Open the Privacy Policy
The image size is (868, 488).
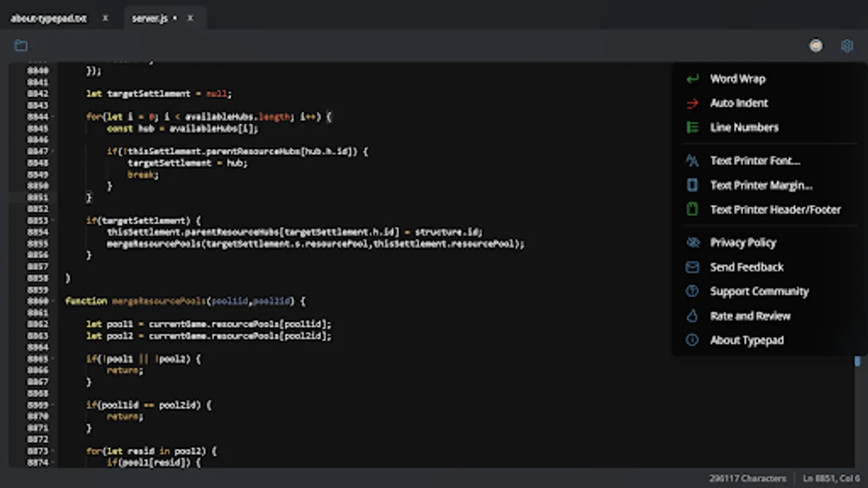(743, 242)
